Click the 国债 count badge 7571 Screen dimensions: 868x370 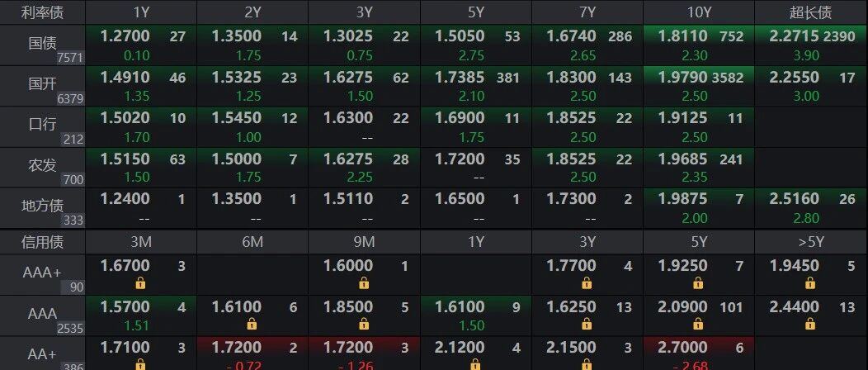(70, 59)
